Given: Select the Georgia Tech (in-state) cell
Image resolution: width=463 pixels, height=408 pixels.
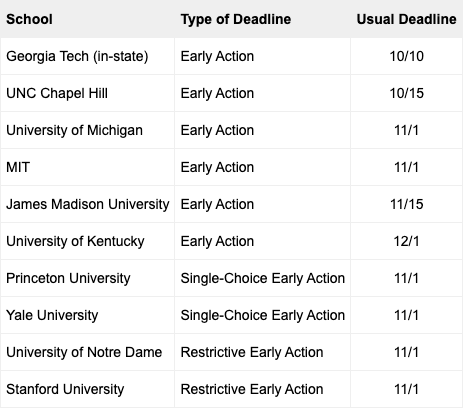Looking at the screenshot, I should tap(87, 56).
